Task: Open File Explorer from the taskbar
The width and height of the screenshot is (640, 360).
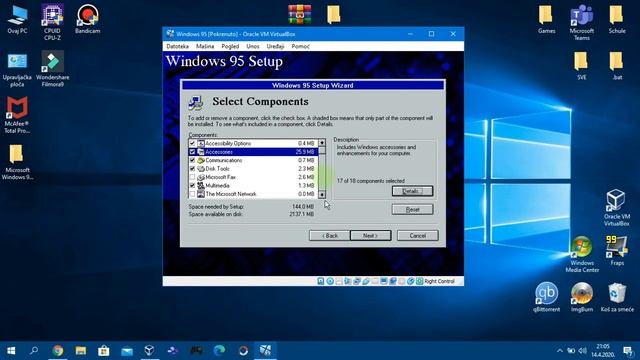Action: pyautogui.click(x=81, y=351)
